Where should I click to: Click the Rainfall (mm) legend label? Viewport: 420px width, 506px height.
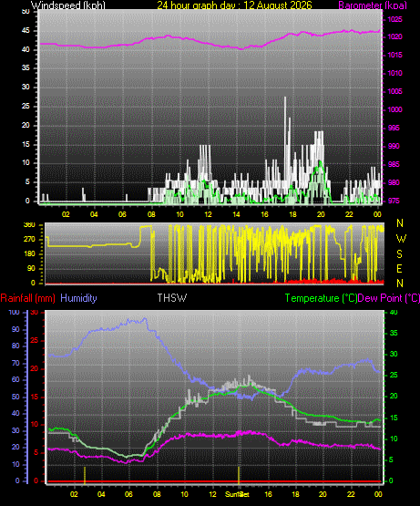tap(27, 298)
